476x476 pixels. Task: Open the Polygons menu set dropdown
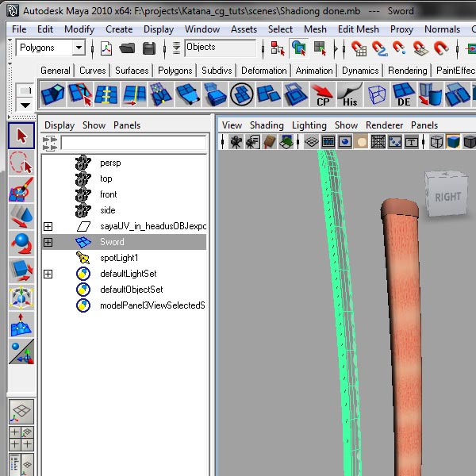point(79,48)
